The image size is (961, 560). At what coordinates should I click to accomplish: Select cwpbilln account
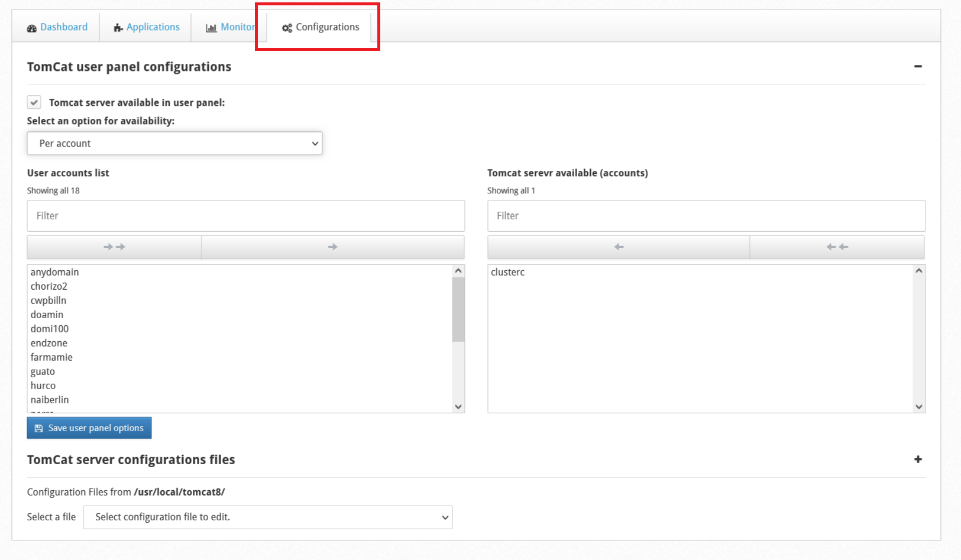[x=48, y=300]
